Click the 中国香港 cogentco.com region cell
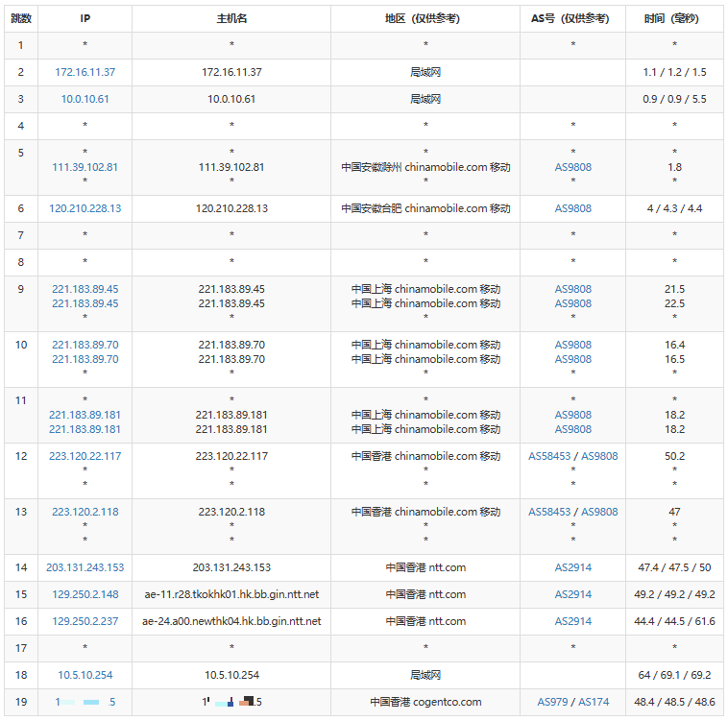 pos(425,702)
